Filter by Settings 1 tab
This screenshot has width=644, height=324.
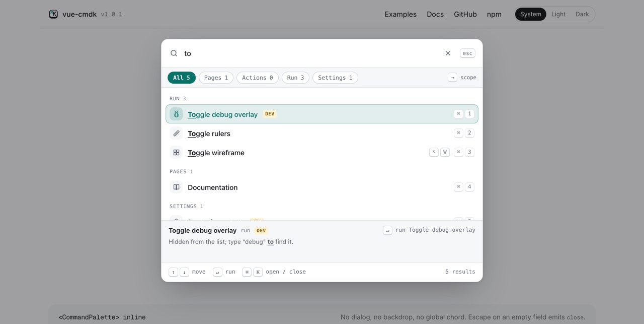point(335,78)
